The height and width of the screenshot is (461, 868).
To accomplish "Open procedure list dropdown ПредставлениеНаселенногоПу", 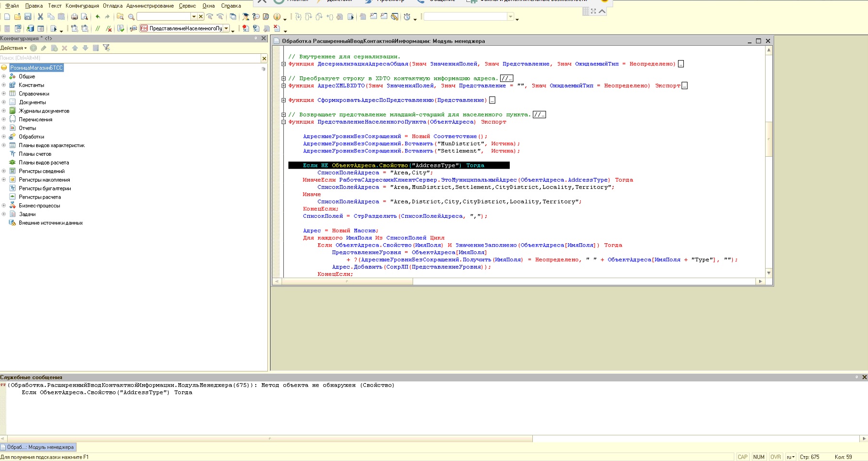I will click(226, 28).
